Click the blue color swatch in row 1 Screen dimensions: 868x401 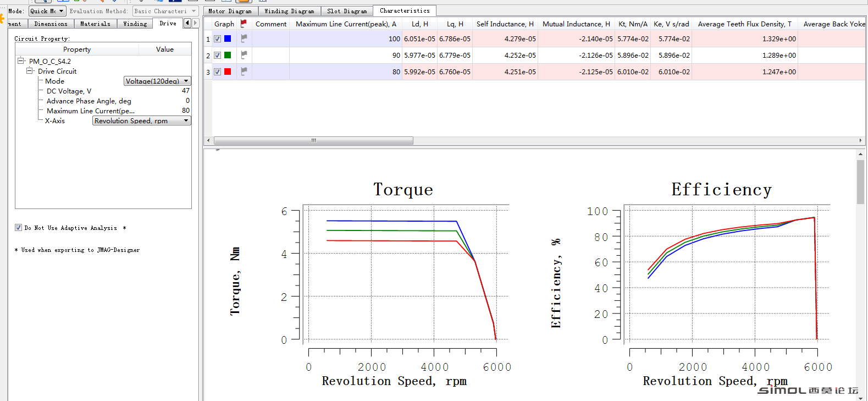[228, 39]
